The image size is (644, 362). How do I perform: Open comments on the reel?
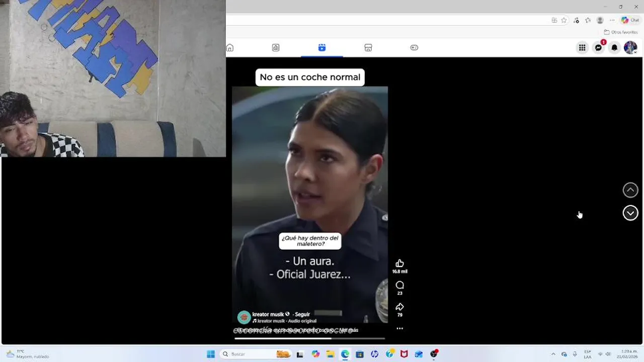tap(399, 285)
